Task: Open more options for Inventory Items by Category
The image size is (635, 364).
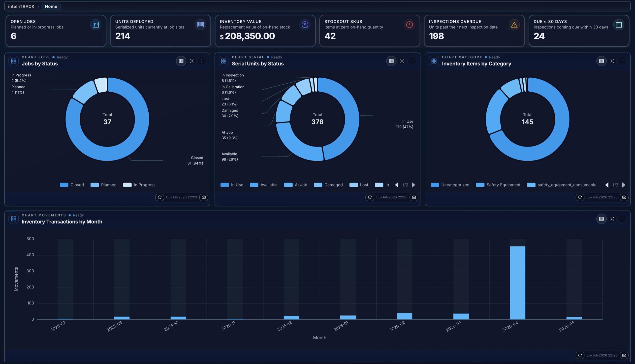Action: (x=622, y=61)
